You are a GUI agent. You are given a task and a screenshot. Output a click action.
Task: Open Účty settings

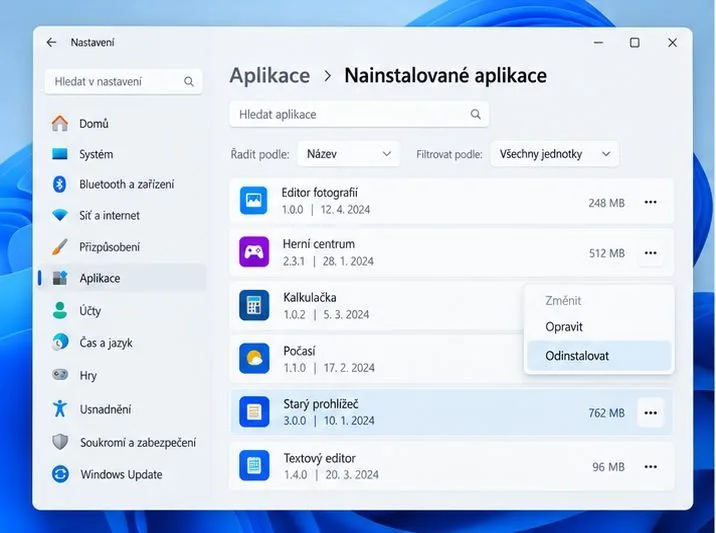[x=122, y=311]
